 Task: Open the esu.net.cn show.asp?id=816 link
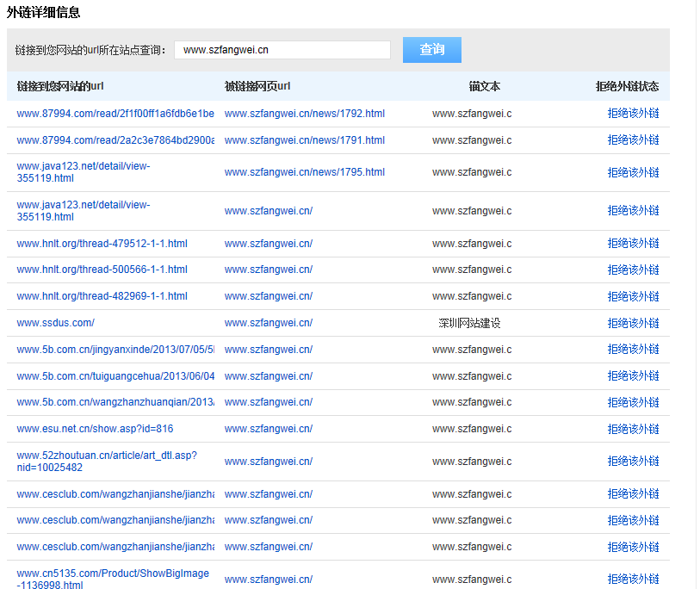[x=95, y=429]
